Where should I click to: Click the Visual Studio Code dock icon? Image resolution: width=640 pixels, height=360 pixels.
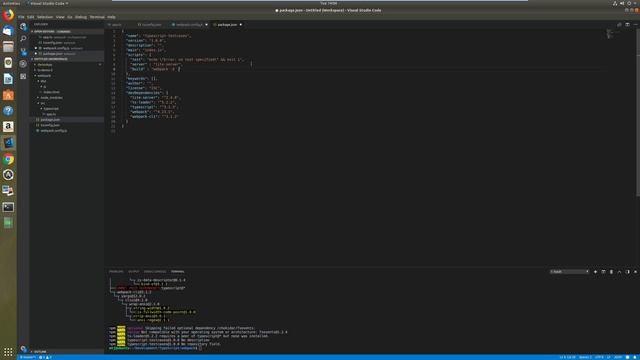point(8,143)
